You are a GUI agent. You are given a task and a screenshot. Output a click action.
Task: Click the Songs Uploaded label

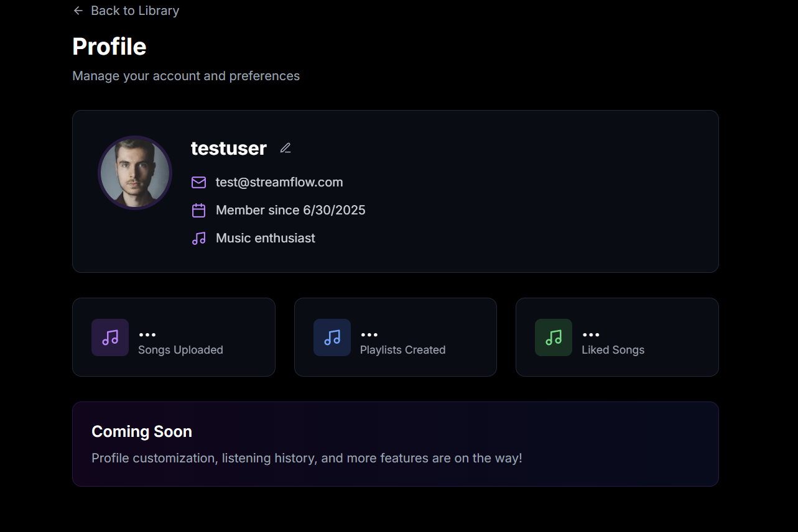coord(180,350)
